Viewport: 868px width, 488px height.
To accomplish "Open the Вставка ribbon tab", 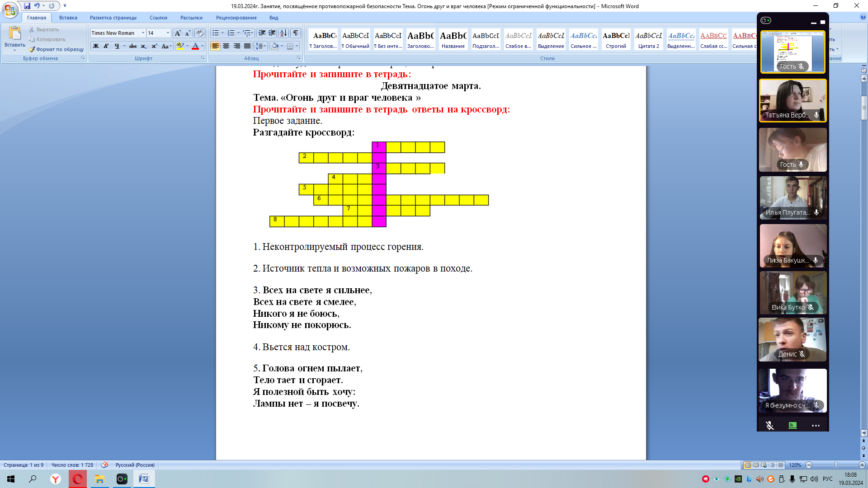I will 68,18.
